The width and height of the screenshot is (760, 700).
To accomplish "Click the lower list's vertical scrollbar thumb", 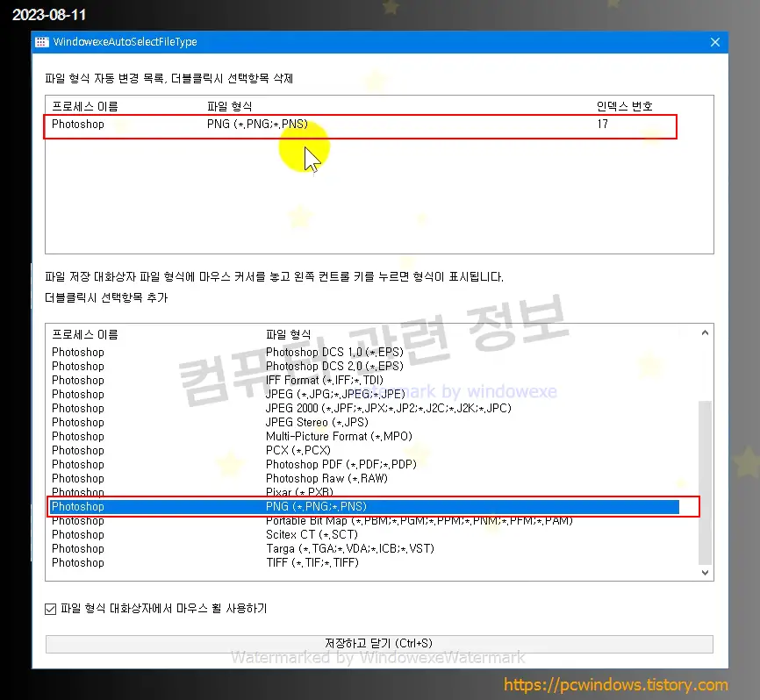I will pos(706,482).
